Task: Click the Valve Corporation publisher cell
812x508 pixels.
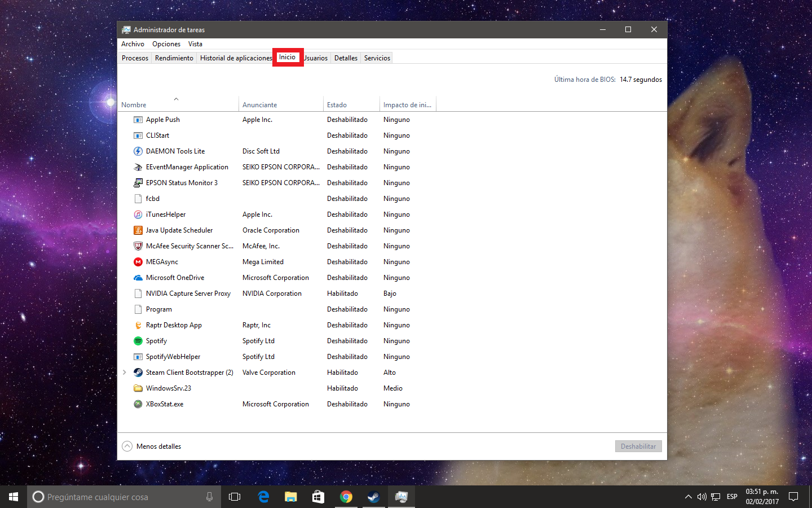Action: (269, 373)
